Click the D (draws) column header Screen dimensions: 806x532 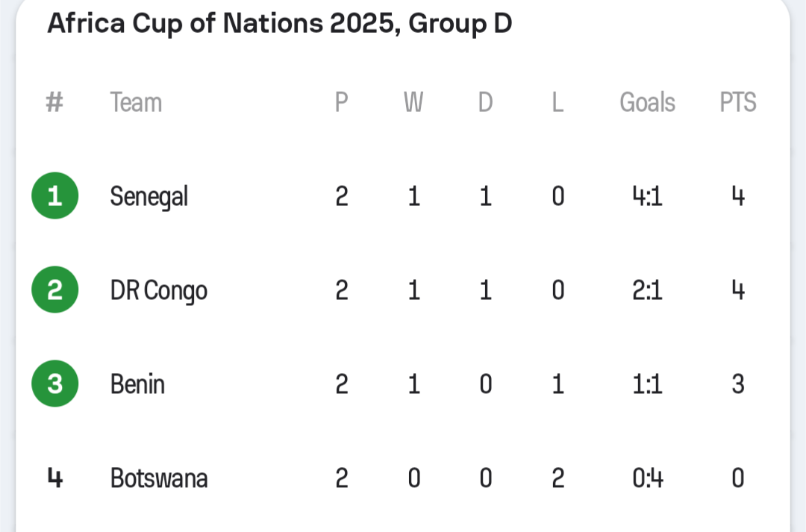click(x=485, y=102)
